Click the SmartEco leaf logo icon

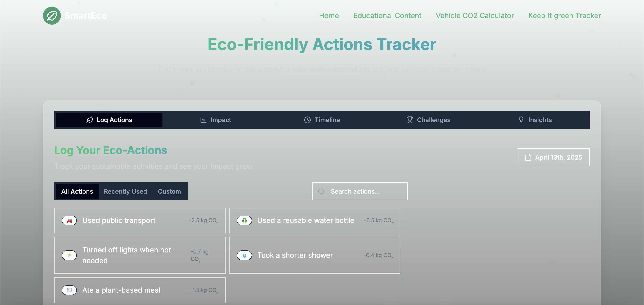tap(52, 16)
